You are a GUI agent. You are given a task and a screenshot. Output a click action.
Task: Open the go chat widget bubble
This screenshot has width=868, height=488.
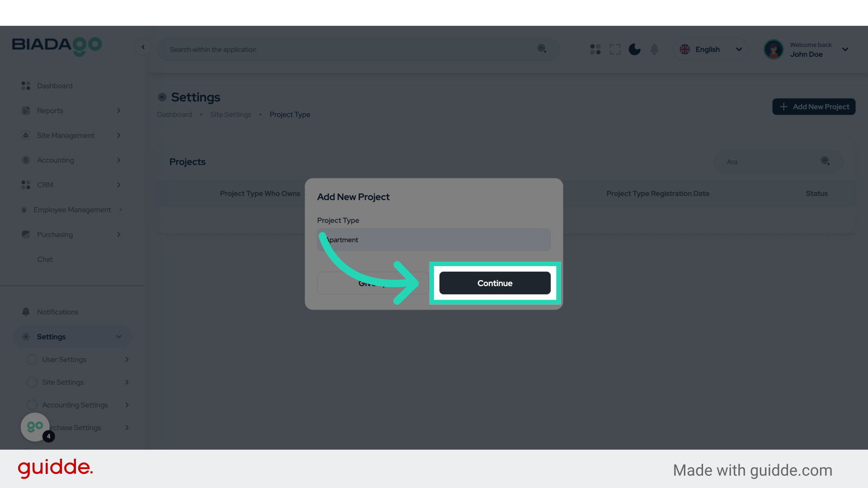pos(35,427)
